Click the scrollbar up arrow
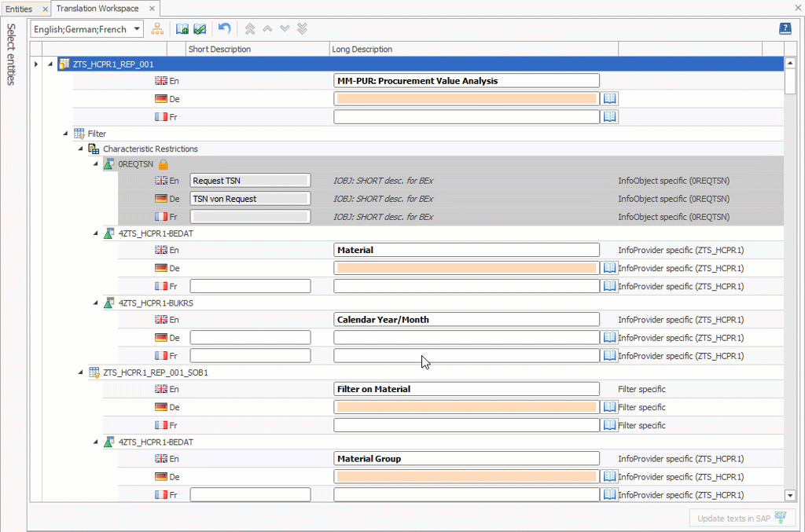The image size is (805, 532). coord(790,63)
